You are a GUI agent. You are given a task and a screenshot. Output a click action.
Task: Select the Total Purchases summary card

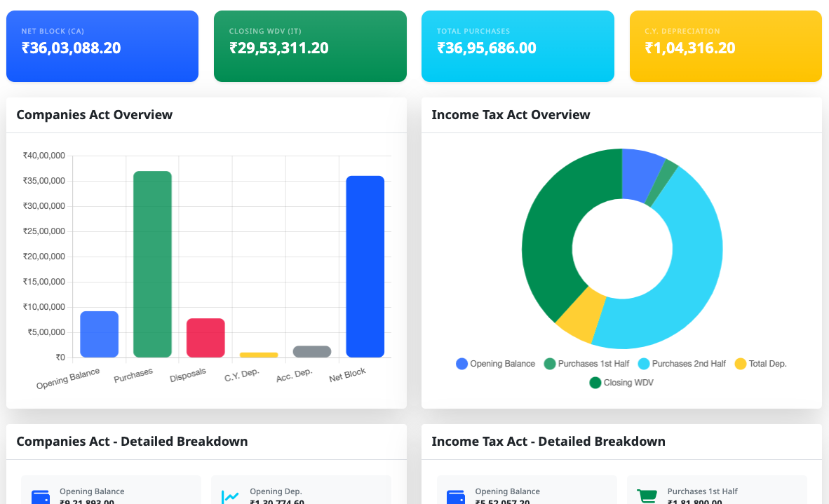coord(518,46)
